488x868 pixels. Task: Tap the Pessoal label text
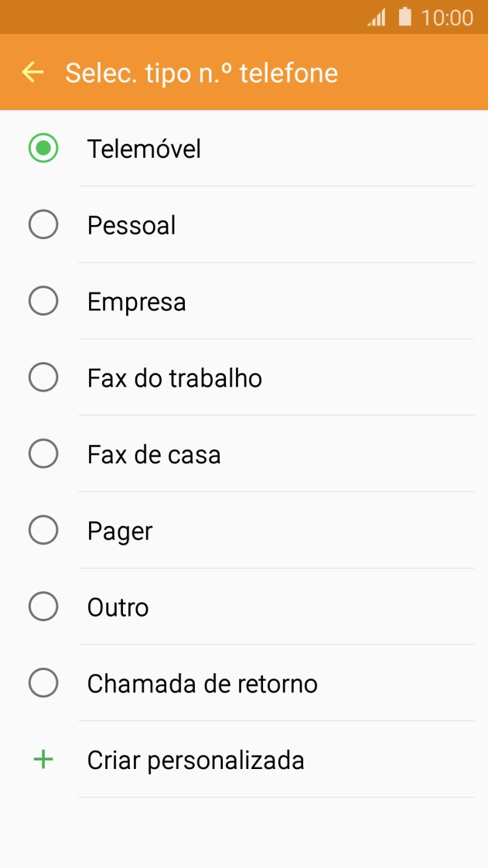tap(130, 224)
